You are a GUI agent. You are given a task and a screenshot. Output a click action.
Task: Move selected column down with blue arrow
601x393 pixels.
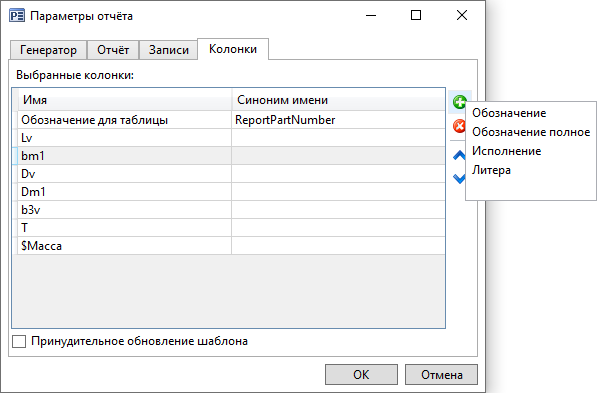(459, 178)
